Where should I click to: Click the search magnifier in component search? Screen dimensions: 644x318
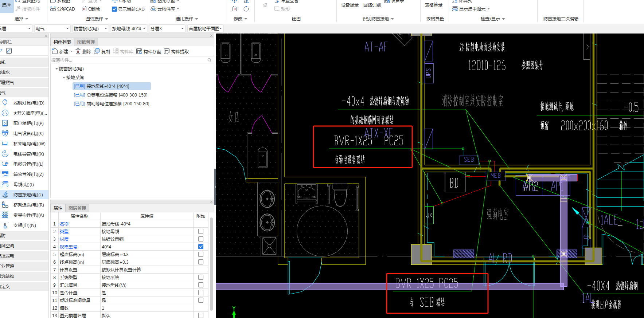[209, 60]
